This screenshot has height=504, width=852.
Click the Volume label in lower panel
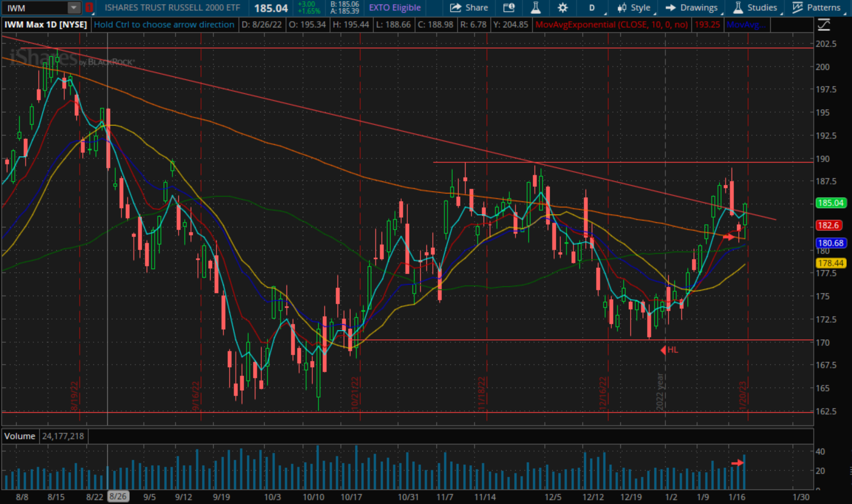[x=20, y=436]
